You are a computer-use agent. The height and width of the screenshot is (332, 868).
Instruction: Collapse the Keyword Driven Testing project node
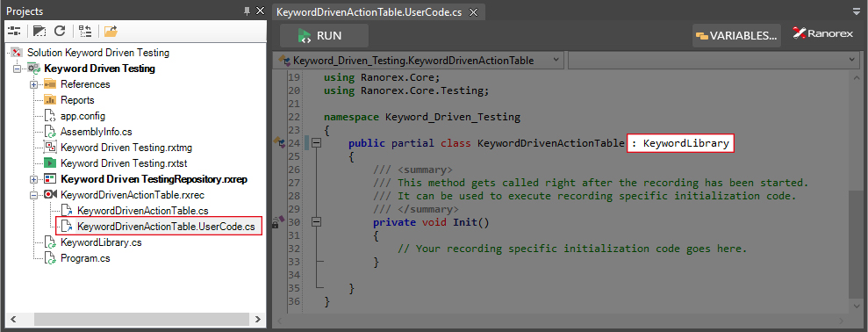point(17,69)
